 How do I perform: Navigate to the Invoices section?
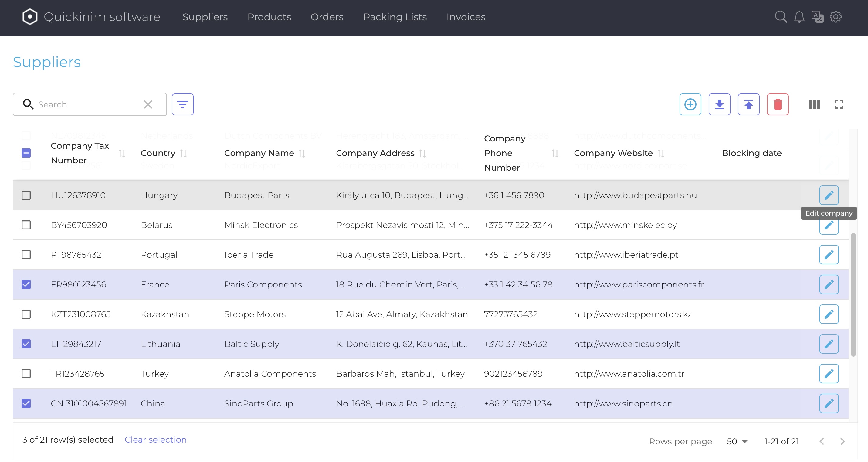(466, 17)
